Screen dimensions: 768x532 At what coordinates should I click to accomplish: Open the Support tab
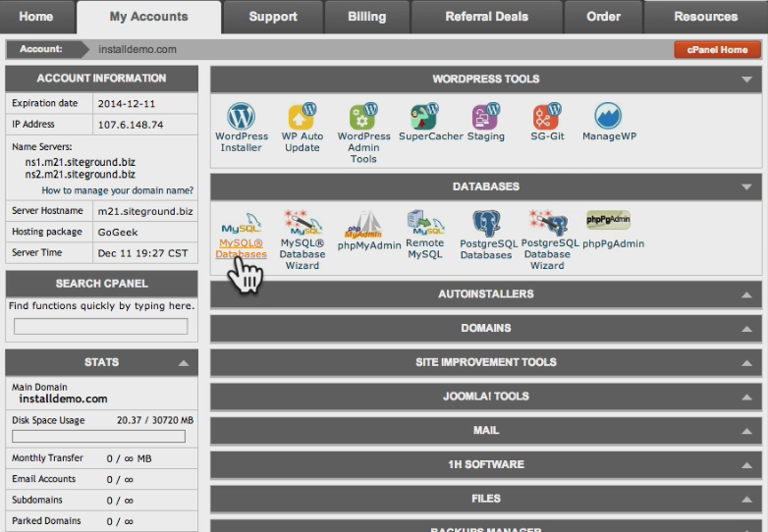[273, 17]
